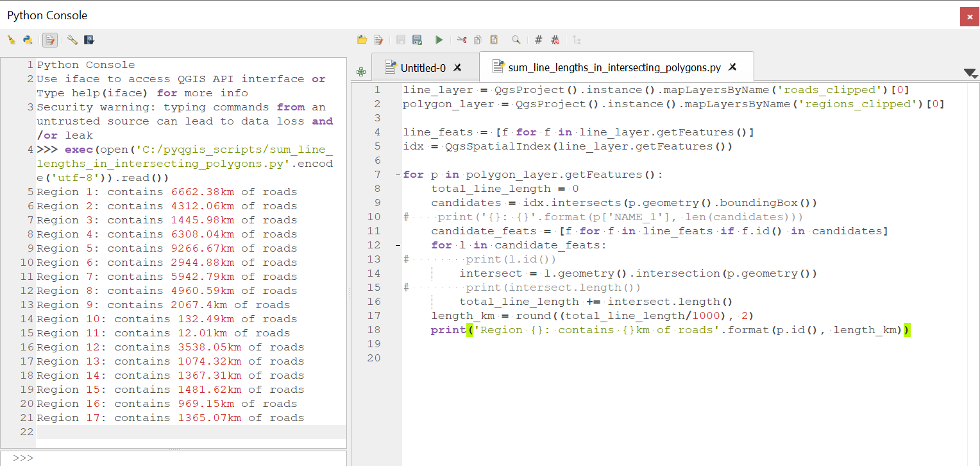Click the Clear Console broom icon
Viewport: 980px width, 466px height.
(12, 40)
